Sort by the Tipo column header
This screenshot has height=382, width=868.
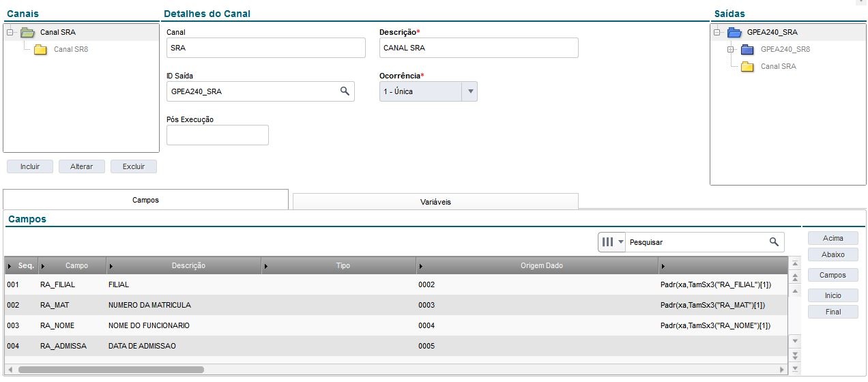[338, 265]
